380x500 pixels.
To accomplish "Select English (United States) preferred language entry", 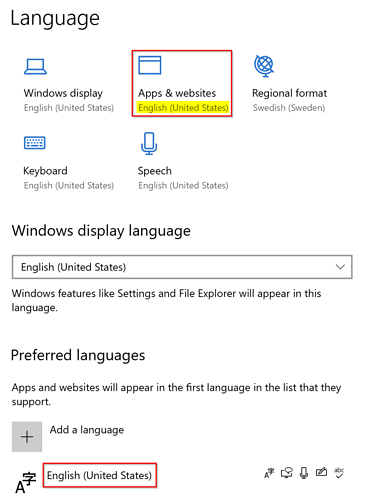I will 99,475.
